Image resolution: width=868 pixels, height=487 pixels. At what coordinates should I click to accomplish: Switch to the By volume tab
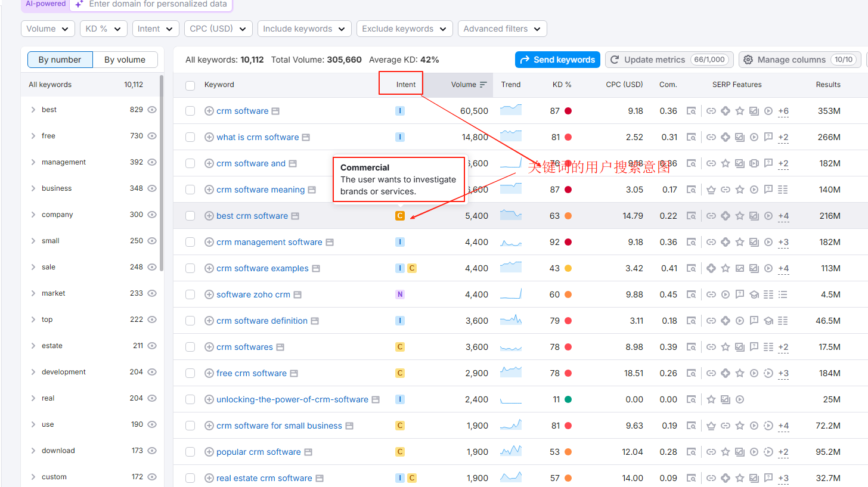point(124,60)
